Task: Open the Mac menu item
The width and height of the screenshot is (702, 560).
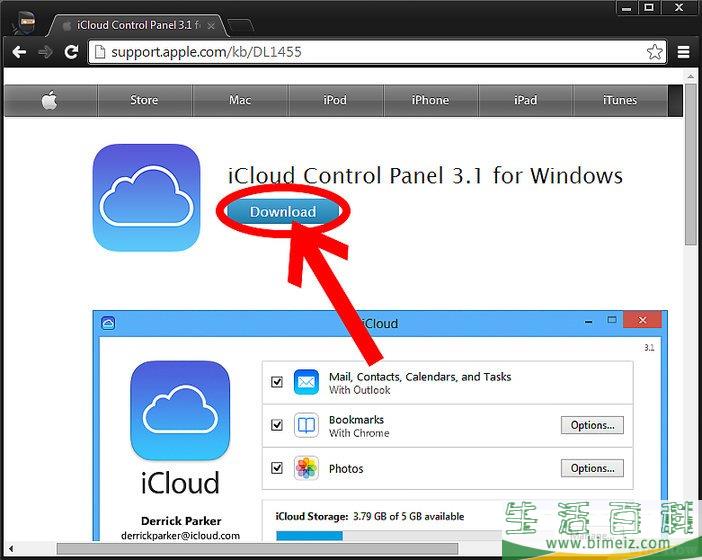Action: 240,100
